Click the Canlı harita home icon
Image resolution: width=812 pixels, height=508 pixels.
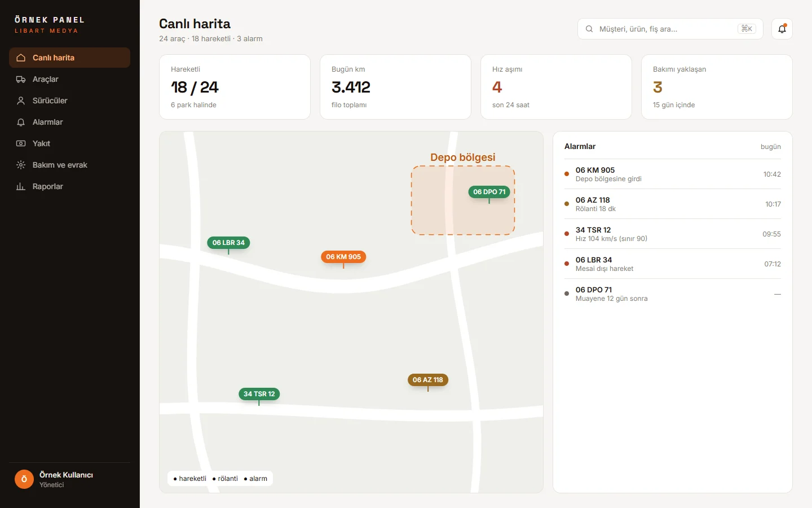[x=21, y=58]
